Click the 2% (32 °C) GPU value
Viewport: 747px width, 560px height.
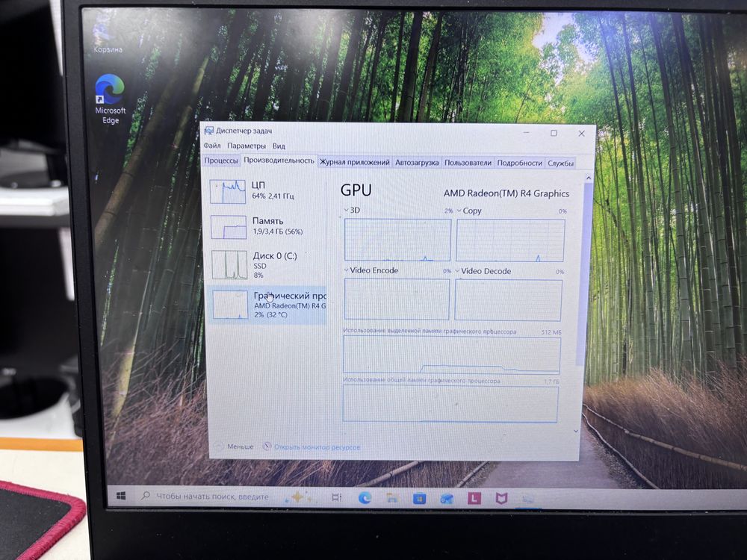point(270,315)
